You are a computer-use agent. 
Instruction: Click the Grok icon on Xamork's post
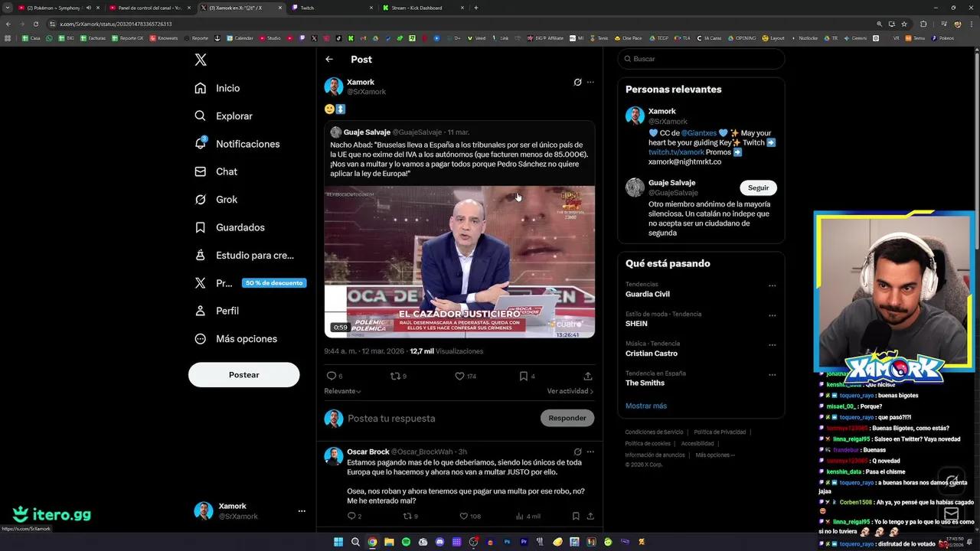(x=577, y=82)
